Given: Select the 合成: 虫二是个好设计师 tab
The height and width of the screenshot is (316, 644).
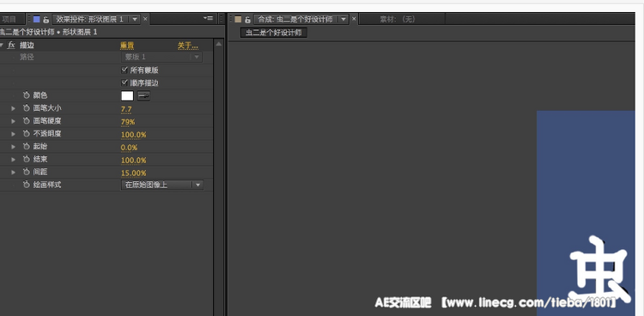Looking at the screenshot, I should 295,19.
